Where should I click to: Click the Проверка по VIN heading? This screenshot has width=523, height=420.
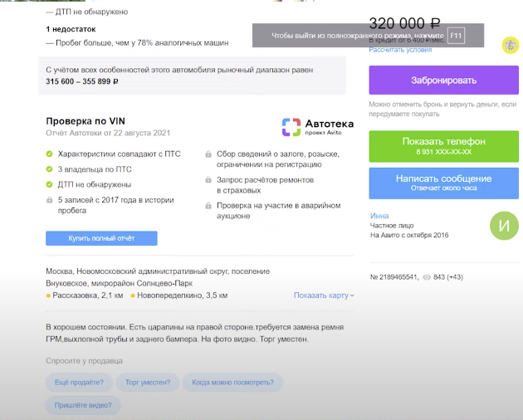point(86,120)
